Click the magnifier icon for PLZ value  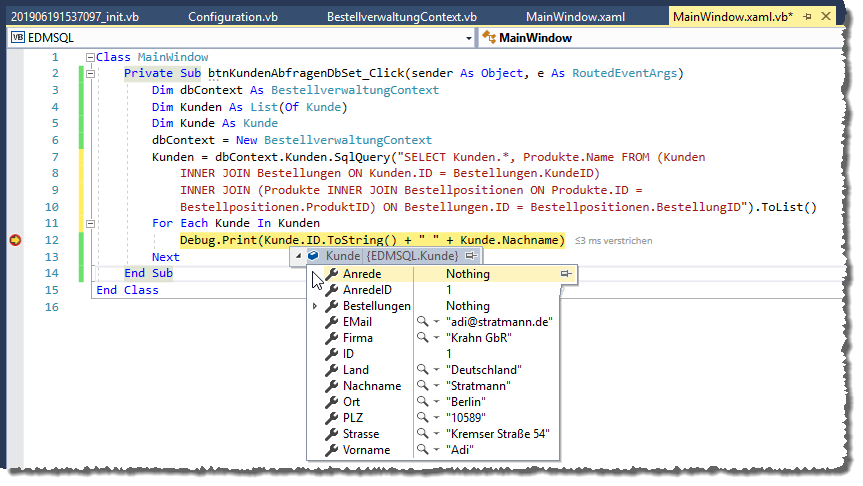(422, 418)
